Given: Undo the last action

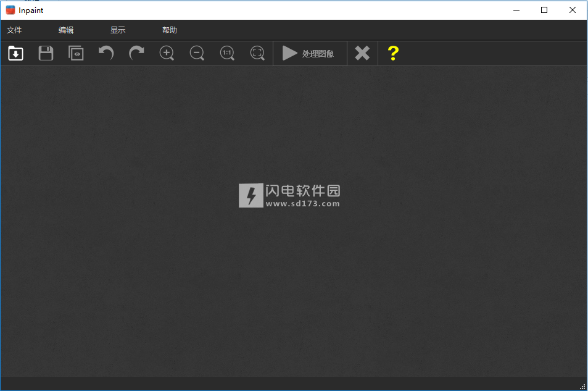Looking at the screenshot, I should tap(106, 53).
